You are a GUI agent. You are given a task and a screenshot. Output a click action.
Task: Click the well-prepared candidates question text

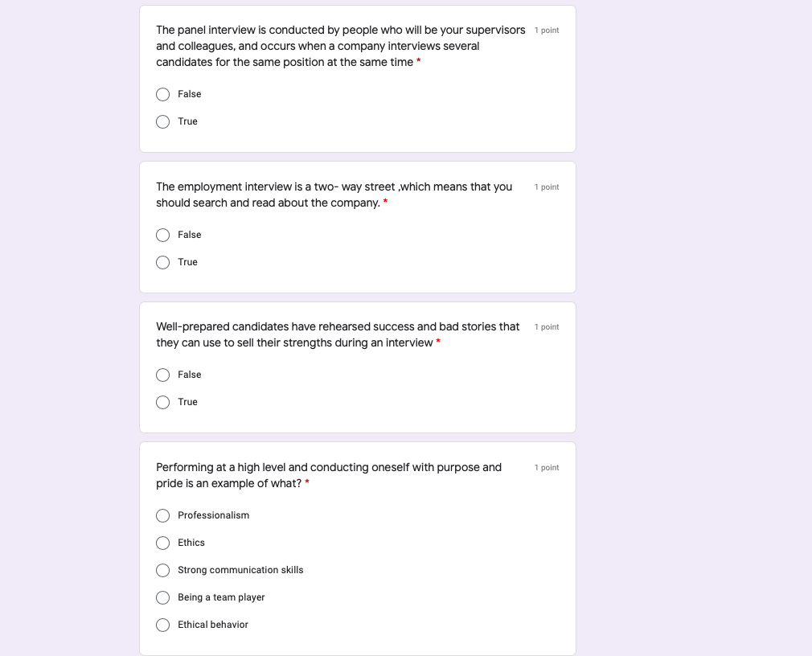[338, 334]
